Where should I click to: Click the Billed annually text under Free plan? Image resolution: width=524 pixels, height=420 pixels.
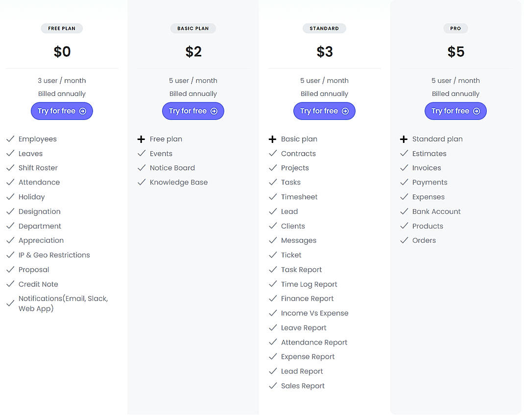pos(62,93)
